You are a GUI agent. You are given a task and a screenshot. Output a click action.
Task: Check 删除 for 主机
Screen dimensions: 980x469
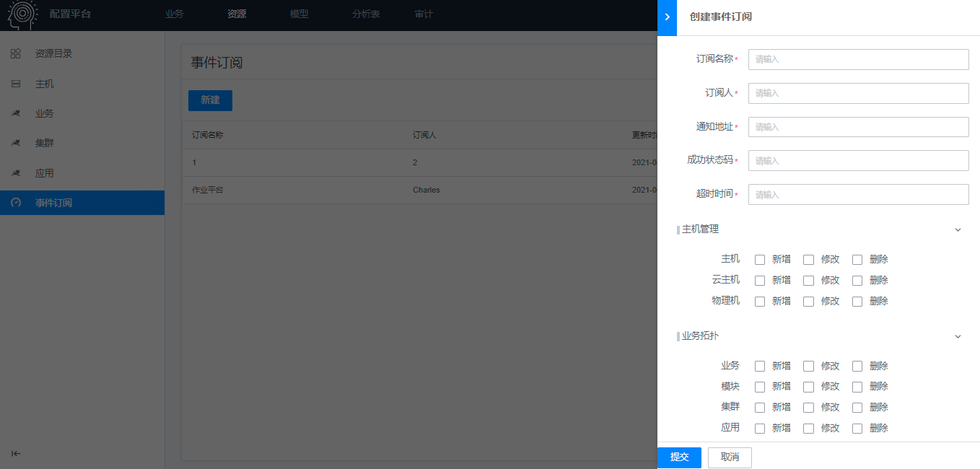pyautogui.click(x=857, y=260)
